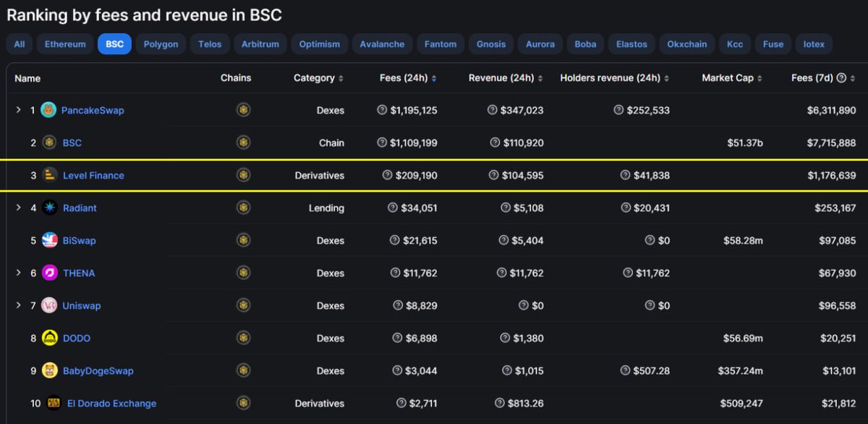The height and width of the screenshot is (424, 868).
Task: Sort by Market Cap column
Action: (x=732, y=78)
